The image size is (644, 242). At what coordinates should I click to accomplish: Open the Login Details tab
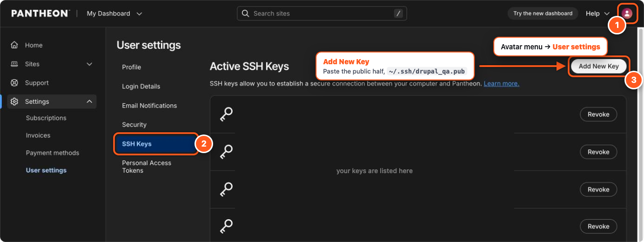pos(141,87)
